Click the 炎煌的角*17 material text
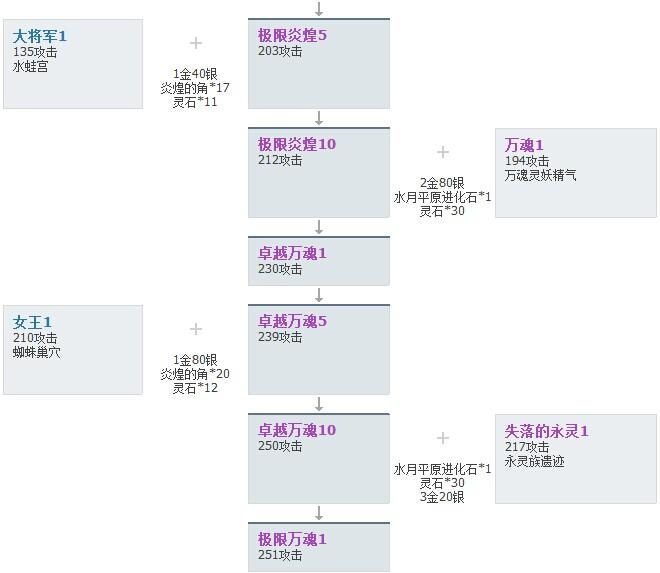This screenshot has width=660, height=573. [195, 88]
